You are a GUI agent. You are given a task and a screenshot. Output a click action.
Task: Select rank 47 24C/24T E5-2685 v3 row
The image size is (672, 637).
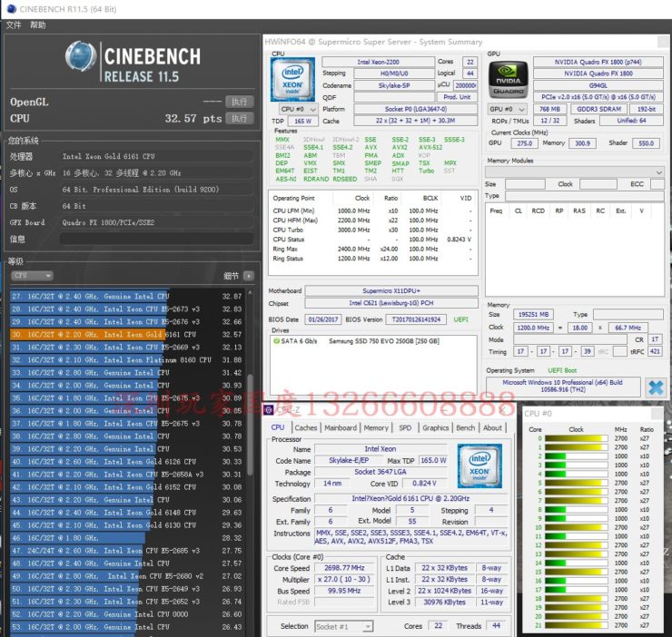[x=128, y=551]
